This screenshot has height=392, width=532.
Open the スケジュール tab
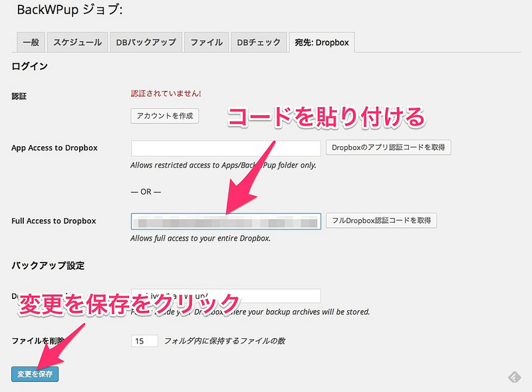(x=78, y=43)
